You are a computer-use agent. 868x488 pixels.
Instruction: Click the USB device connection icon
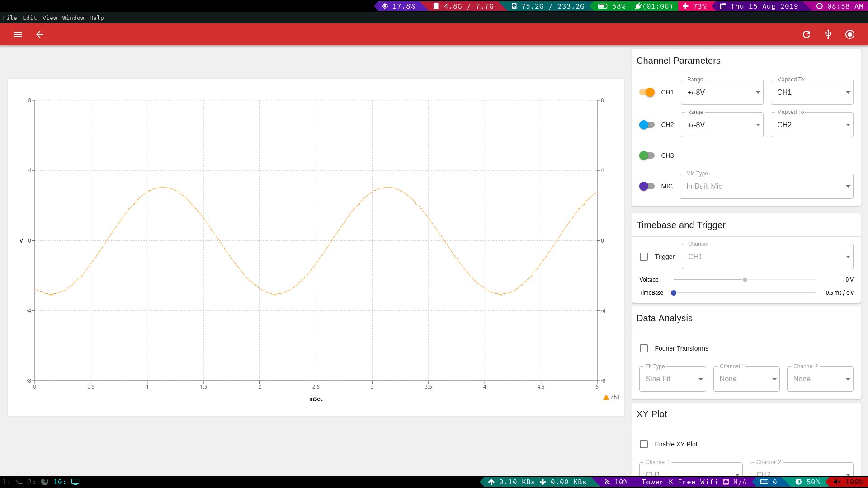[828, 34]
